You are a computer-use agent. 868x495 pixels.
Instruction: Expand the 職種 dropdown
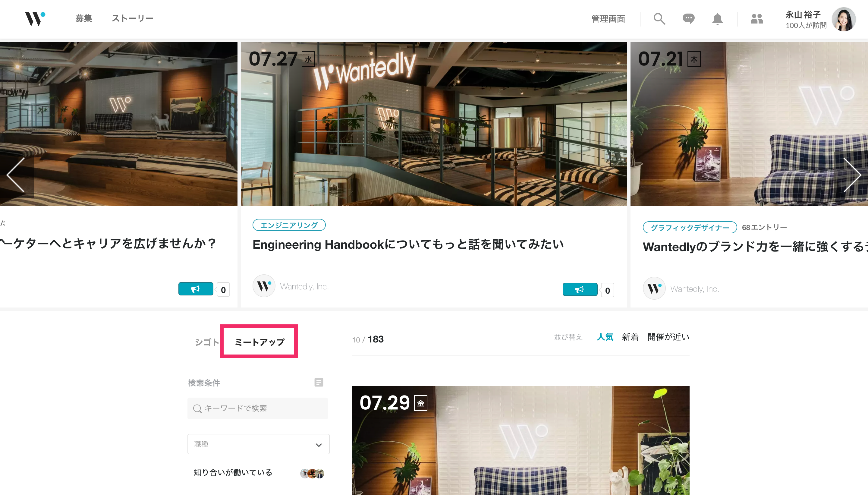pos(258,444)
